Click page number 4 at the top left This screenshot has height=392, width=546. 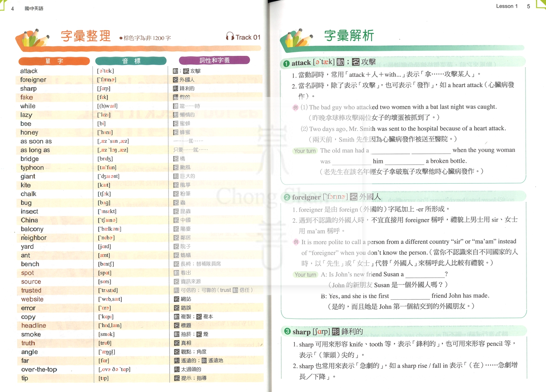click(13, 8)
